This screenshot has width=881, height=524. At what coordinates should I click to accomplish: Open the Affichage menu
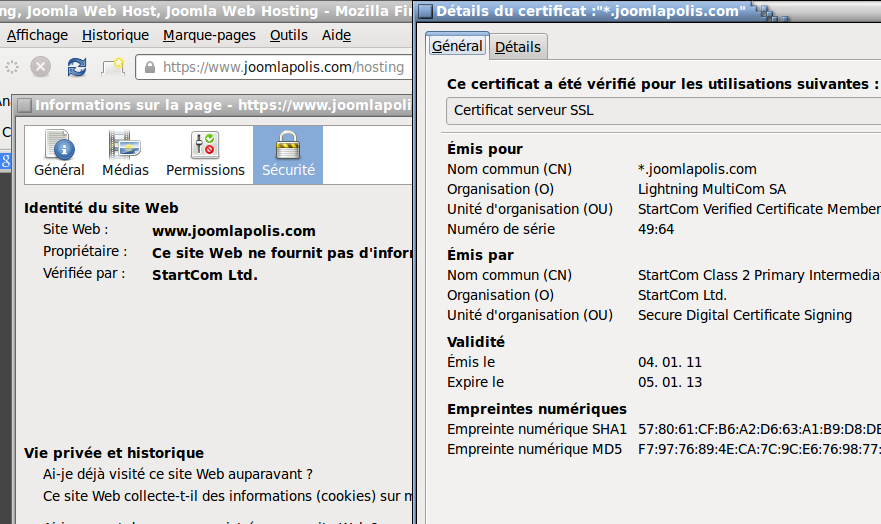[37, 35]
